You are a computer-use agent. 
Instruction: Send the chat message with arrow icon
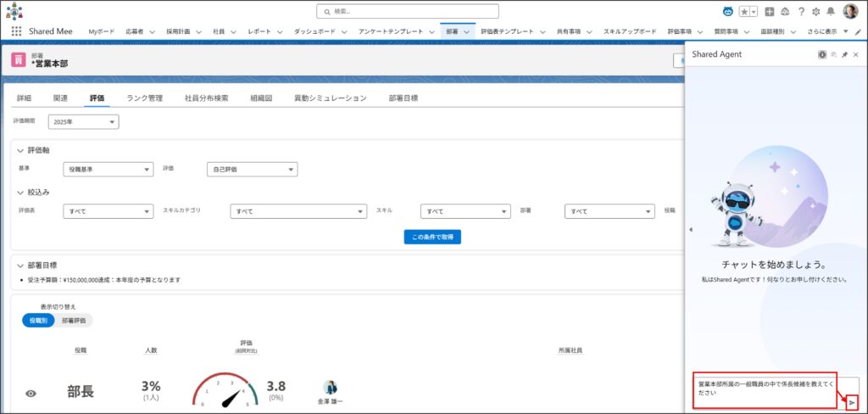coord(852,402)
